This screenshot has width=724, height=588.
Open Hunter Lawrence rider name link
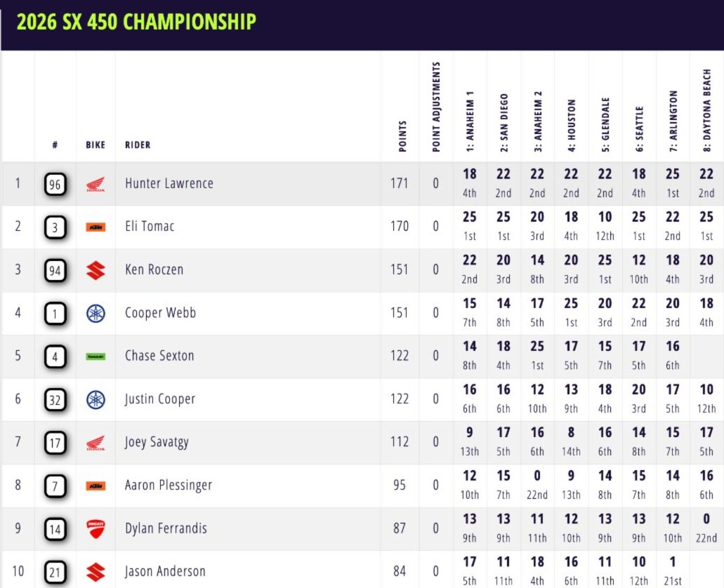tap(169, 184)
